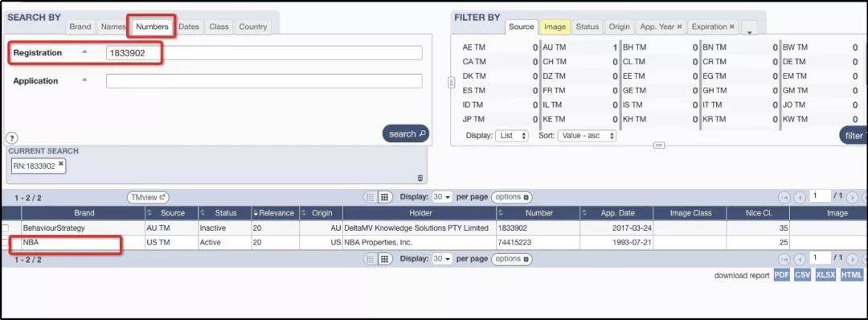The image size is (868, 320).
Task: Select the Status filter tab
Action: pos(588,27)
